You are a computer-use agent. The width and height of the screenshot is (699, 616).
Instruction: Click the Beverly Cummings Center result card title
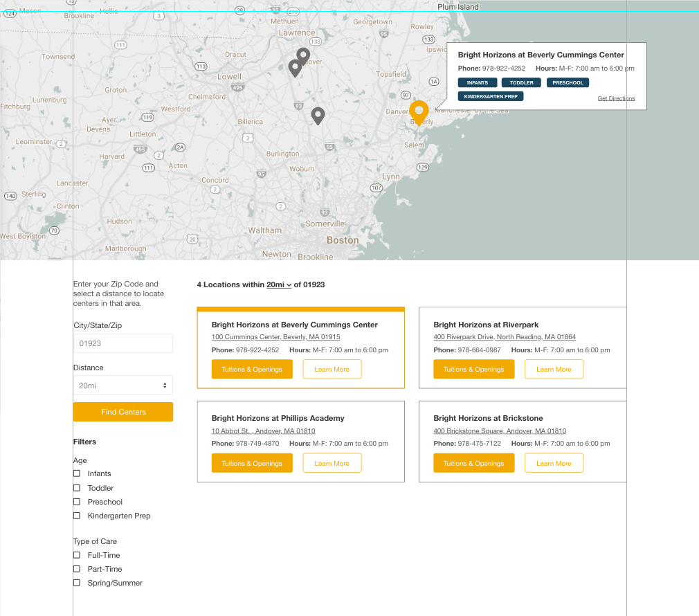[295, 325]
